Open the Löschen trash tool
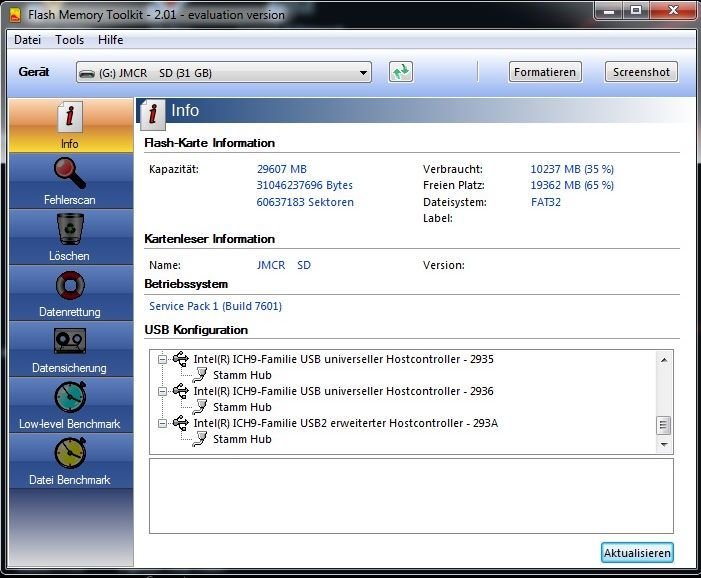The image size is (701, 578). point(70,237)
